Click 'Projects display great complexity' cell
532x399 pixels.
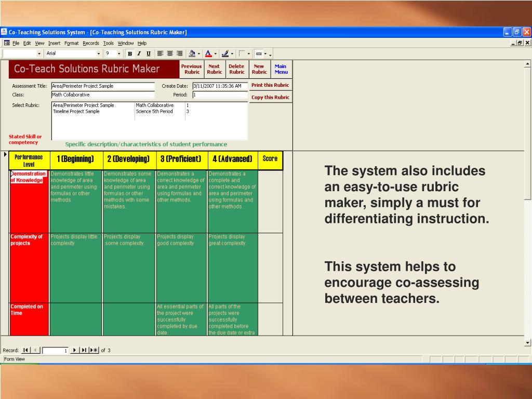pos(232,268)
